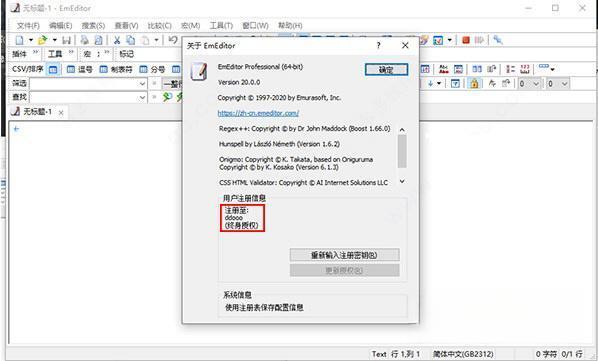Toggle the pin icon beside 筛选 field
This screenshot has width=598, height=361.
pyautogui.click(x=154, y=83)
